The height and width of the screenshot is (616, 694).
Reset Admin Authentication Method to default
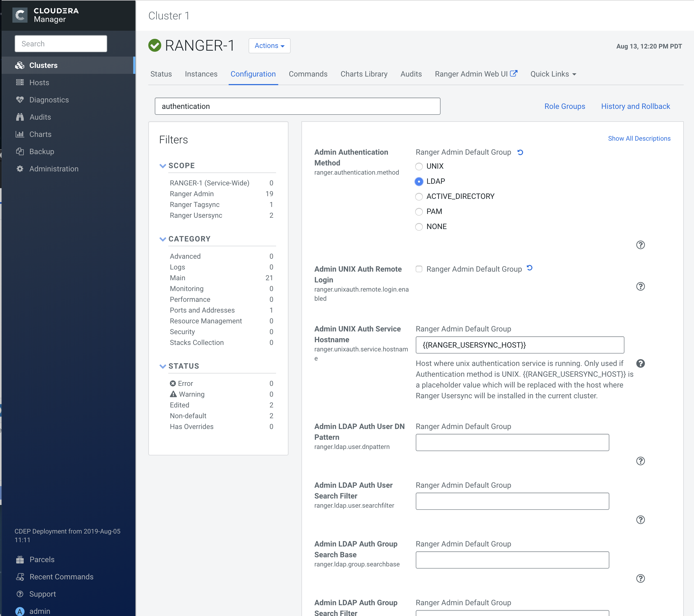tap(520, 153)
